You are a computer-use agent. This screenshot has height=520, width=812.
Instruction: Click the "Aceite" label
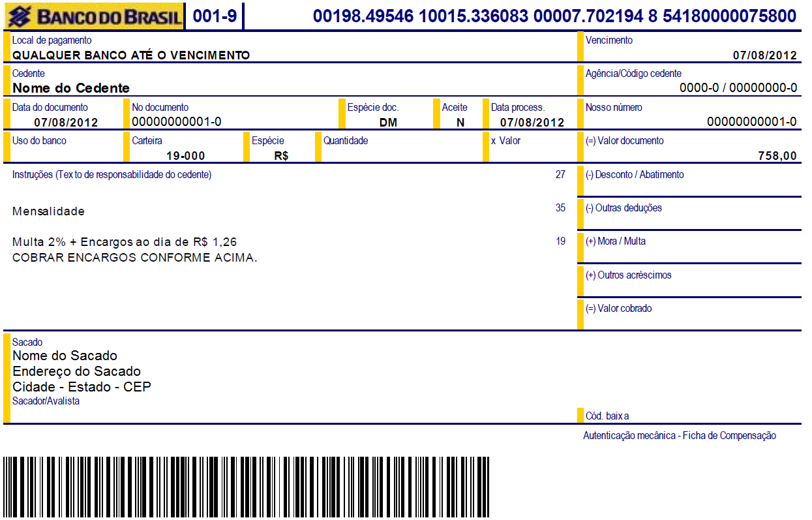click(x=455, y=107)
